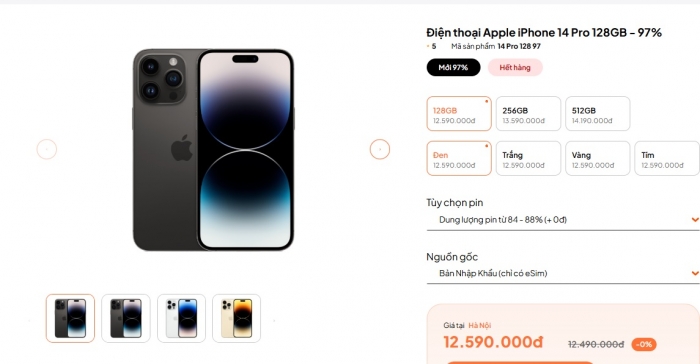This screenshot has height=364, width=700.
Task: Click the next image arrow in carousel
Action: point(379,149)
